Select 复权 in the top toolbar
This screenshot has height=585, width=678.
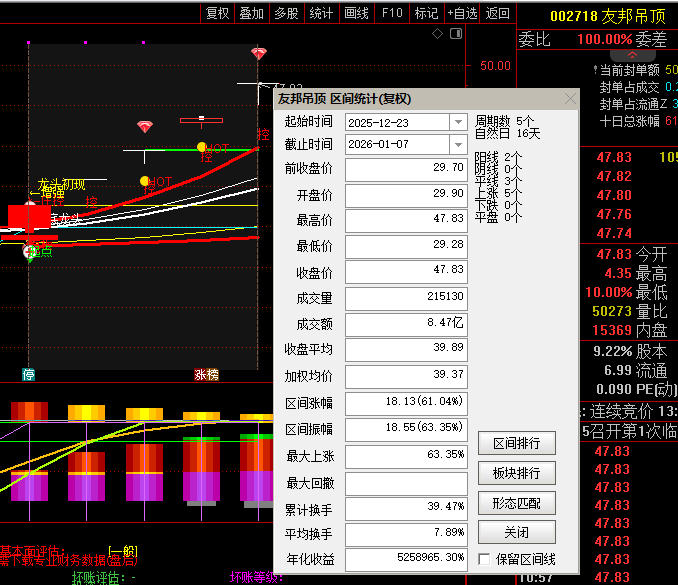[x=217, y=13]
